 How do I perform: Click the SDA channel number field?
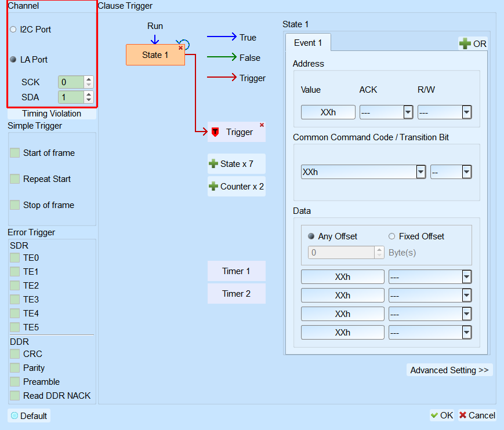point(71,97)
